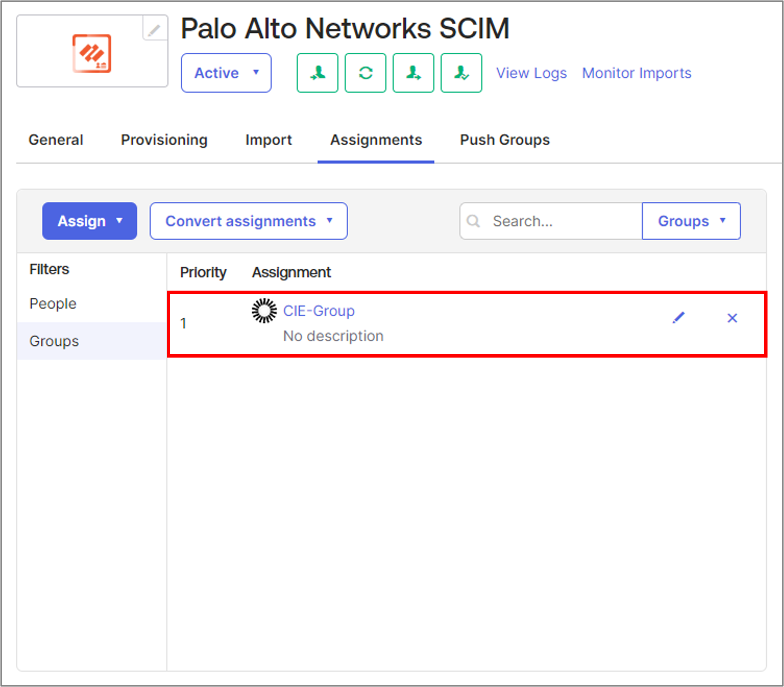Image resolution: width=784 pixels, height=687 pixels.
Task: Open the View Logs link
Action: 531,73
